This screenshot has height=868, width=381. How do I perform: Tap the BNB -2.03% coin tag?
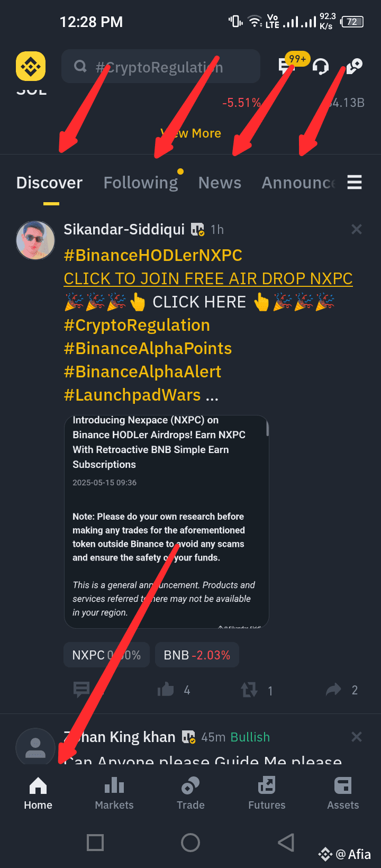tap(197, 655)
